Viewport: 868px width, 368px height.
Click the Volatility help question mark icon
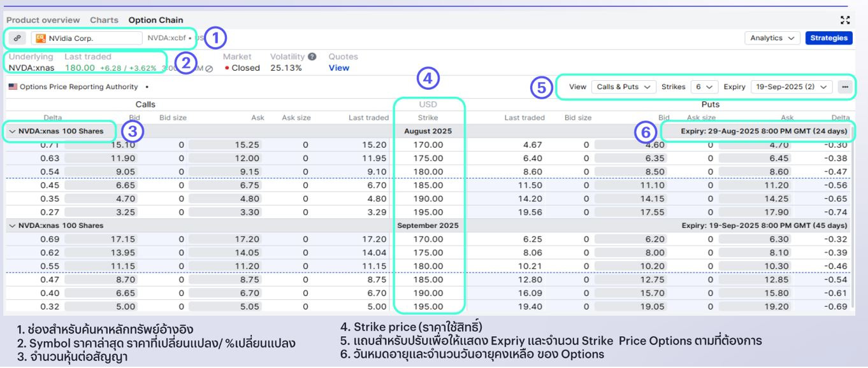pyautogui.click(x=312, y=57)
